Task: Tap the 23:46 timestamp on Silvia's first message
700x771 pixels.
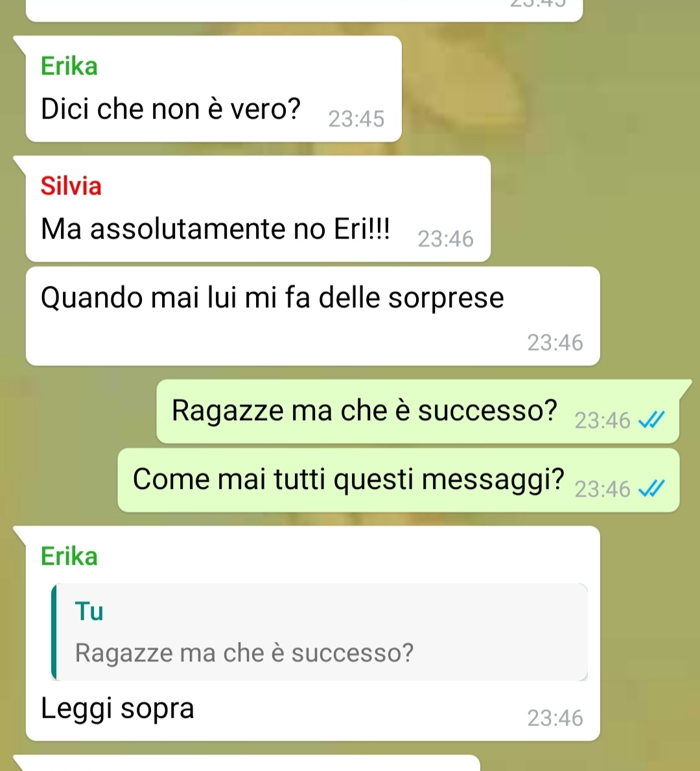Action: 446,239
